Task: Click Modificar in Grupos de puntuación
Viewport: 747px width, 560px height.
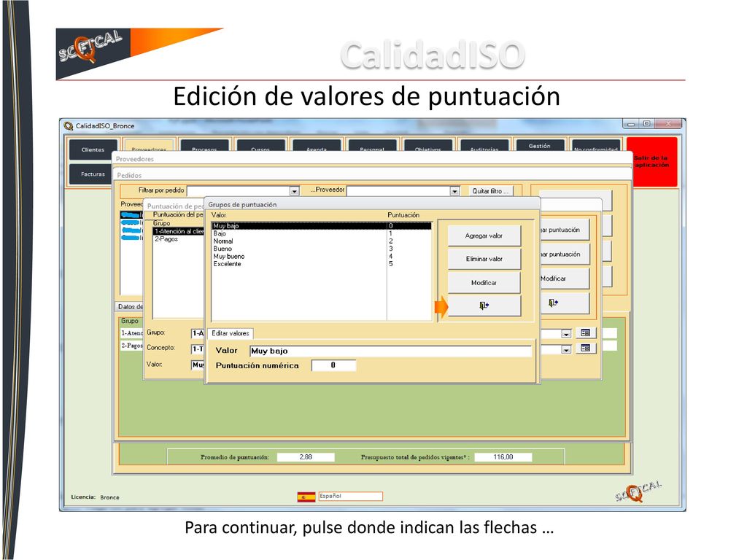Action: click(x=484, y=282)
